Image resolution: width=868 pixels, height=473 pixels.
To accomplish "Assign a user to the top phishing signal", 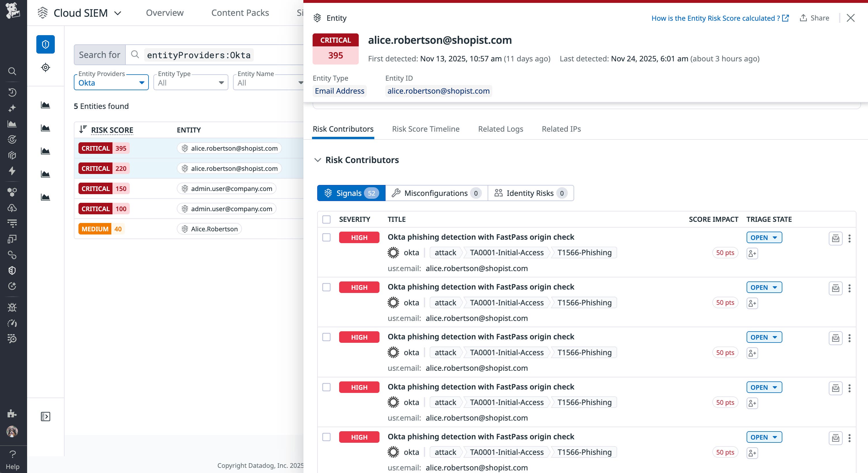I will click(x=752, y=253).
